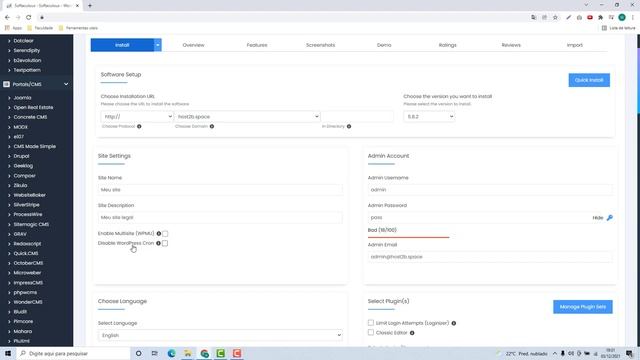
Task: Click the red YouTube extension icon
Action: point(590,18)
